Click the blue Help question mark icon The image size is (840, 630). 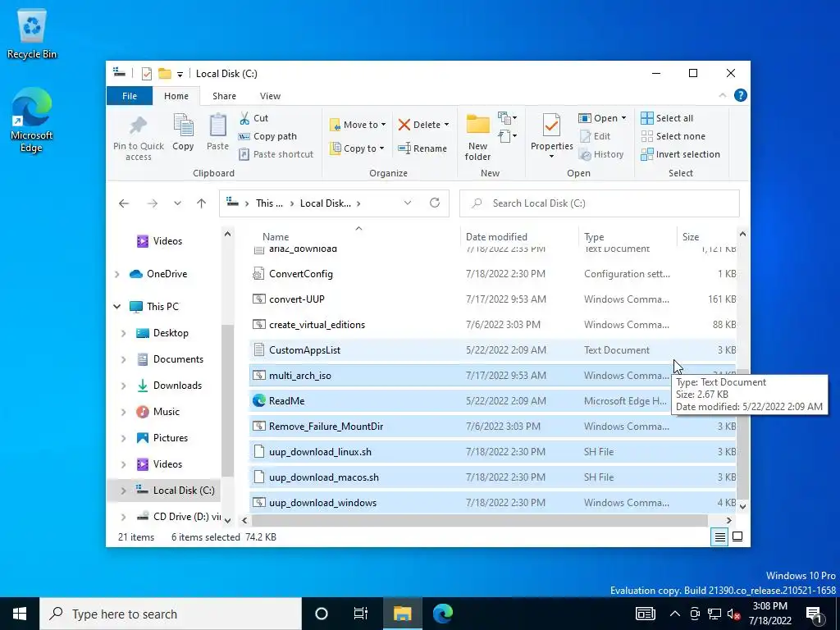(x=741, y=95)
